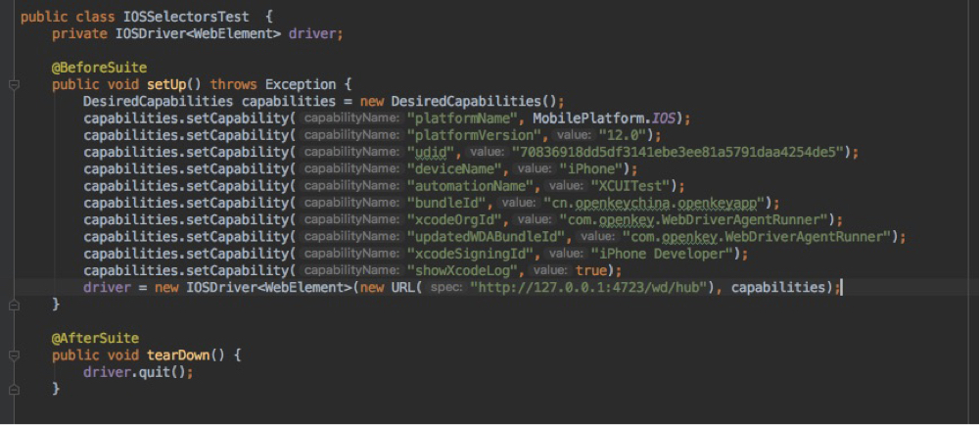Click the true value for showXcodeLog
This screenshot has width=980, height=425.
590,270
